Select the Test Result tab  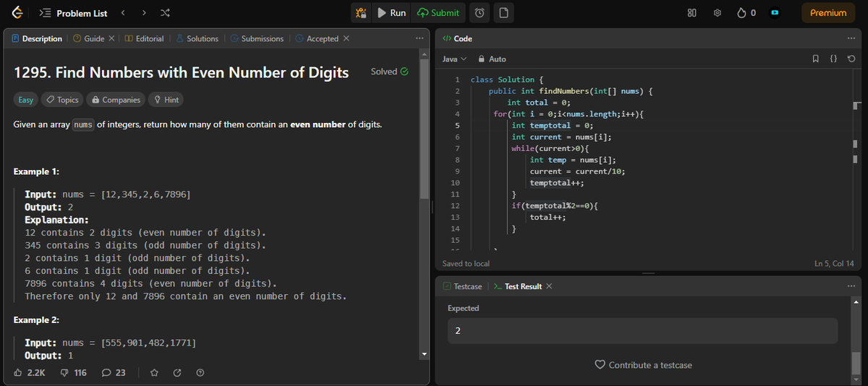click(x=517, y=286)
